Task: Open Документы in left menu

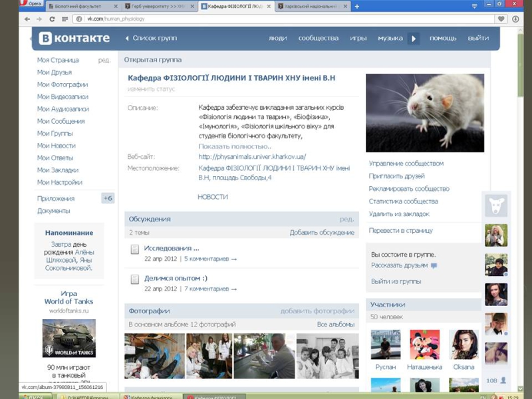Action: pos(54,211)
